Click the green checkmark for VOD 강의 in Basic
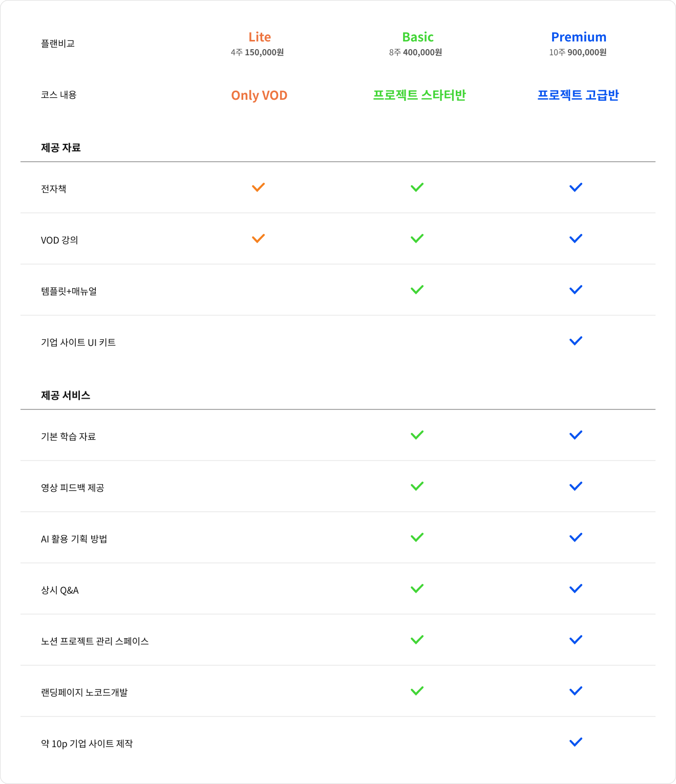The image size is (676, 784). 417,238
